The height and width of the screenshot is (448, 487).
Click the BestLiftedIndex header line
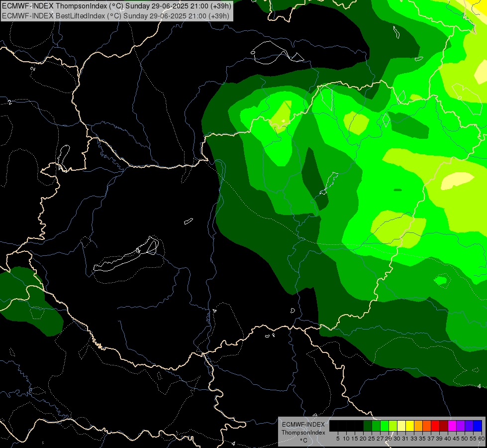(x=115, y=16)
